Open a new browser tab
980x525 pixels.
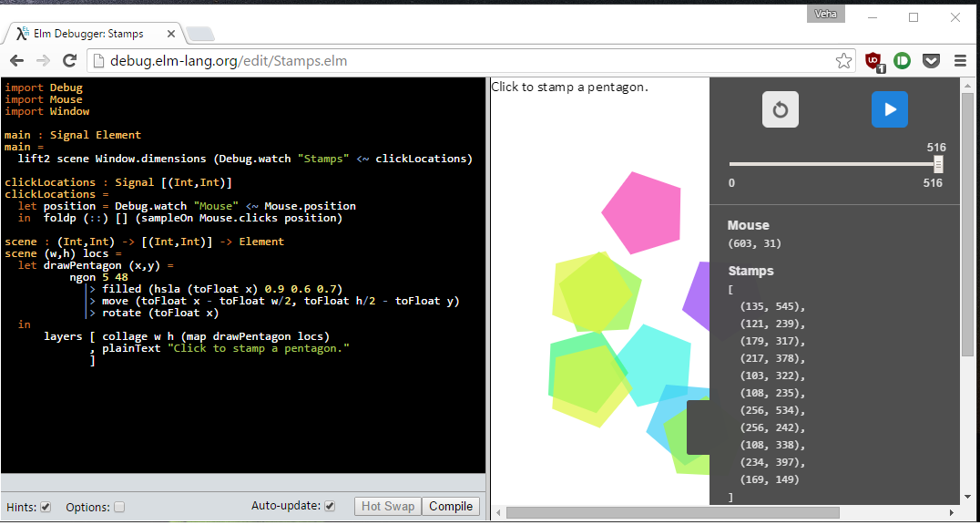click(200, 34)
